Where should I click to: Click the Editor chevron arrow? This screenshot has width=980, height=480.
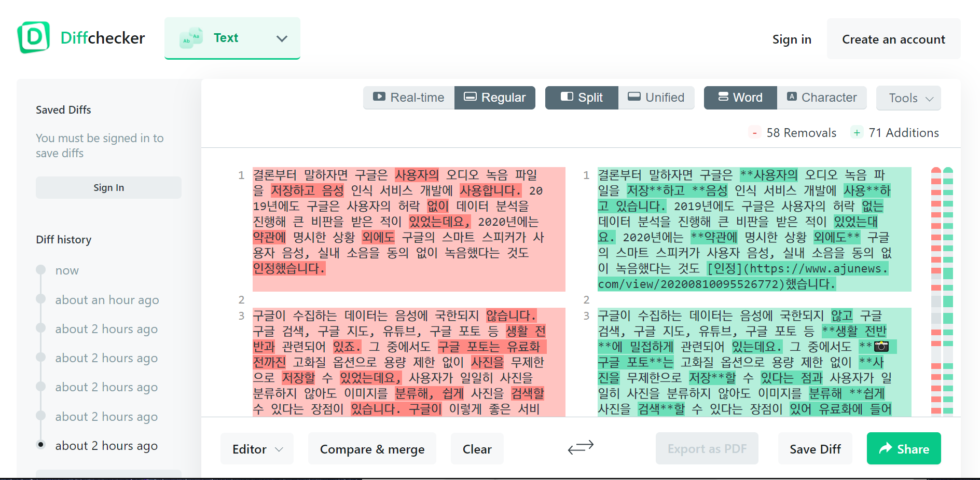279,449
